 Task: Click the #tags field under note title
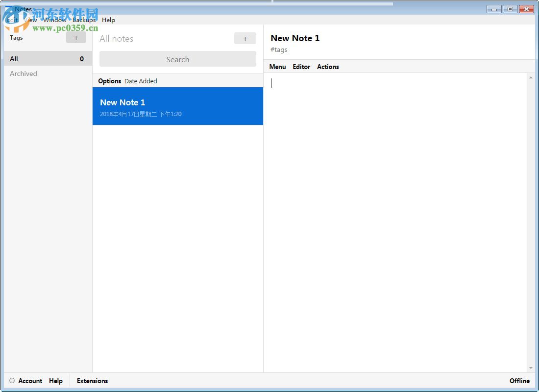(279, 50)
